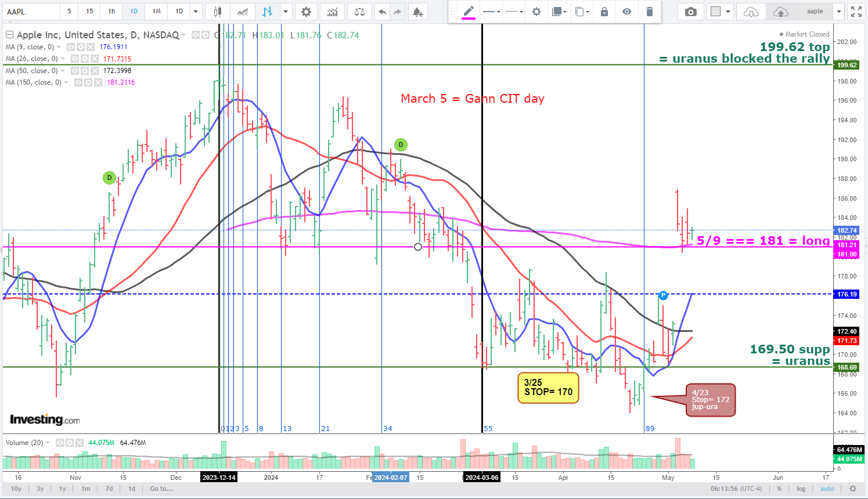The image size is (868, 499).
Task: Expand the Volume (20) legend arrow
Action: click(x=48, y=443)
